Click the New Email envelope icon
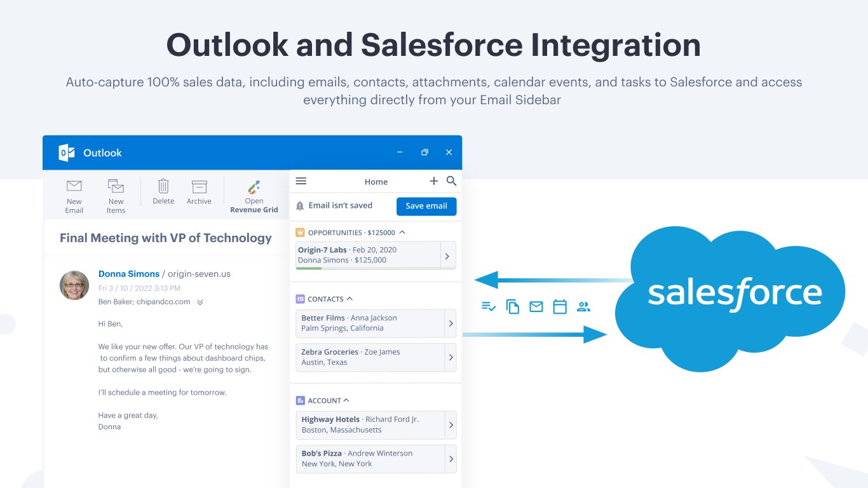 pos(74,186)
